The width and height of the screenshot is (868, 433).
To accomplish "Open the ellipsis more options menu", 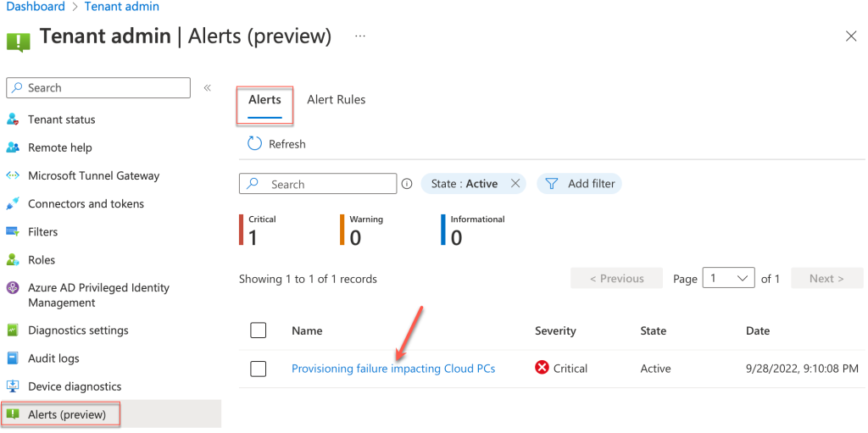I will [359, 36].
